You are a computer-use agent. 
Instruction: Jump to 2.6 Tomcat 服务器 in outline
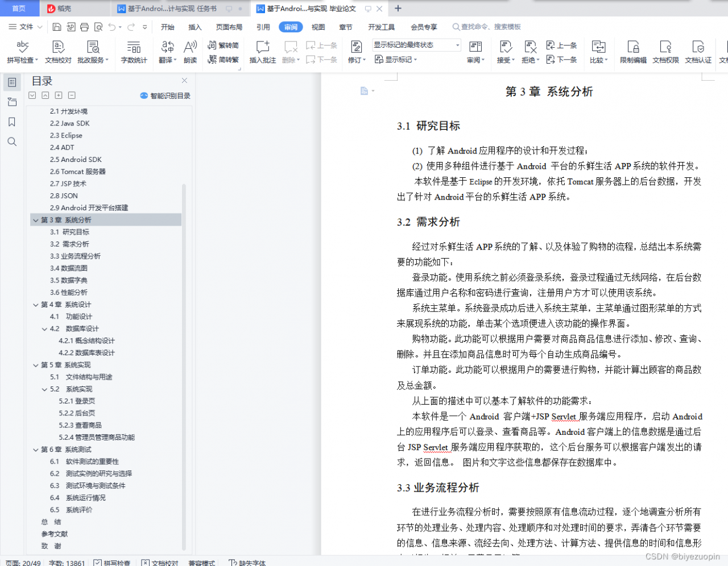click(78, 172)
